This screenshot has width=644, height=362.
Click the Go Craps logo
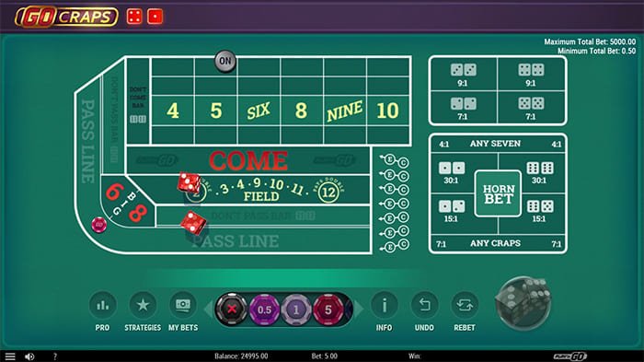[x=66, y=17]
